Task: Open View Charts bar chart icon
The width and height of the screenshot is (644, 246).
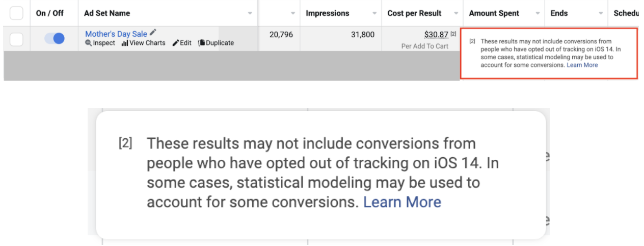Action: tap(125, 43)
